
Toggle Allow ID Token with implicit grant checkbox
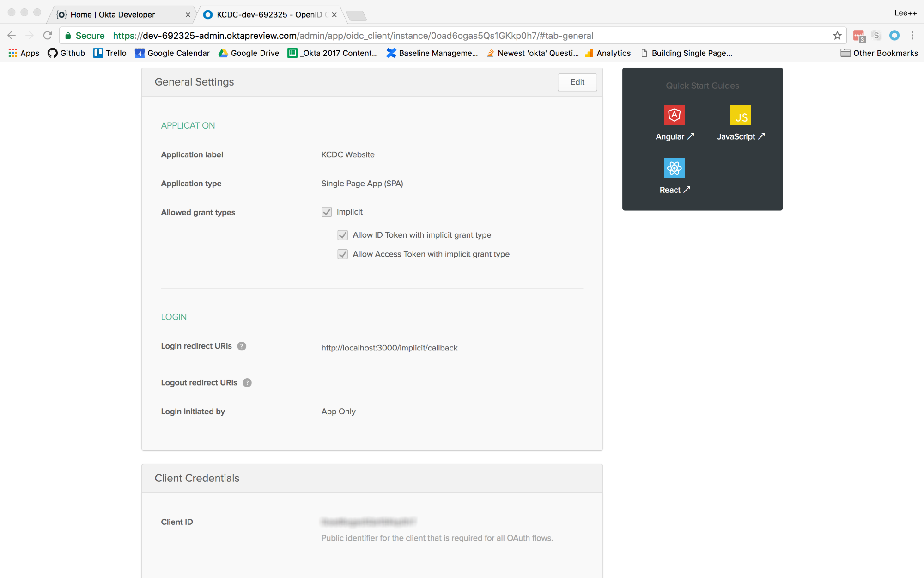click(342, 235)
